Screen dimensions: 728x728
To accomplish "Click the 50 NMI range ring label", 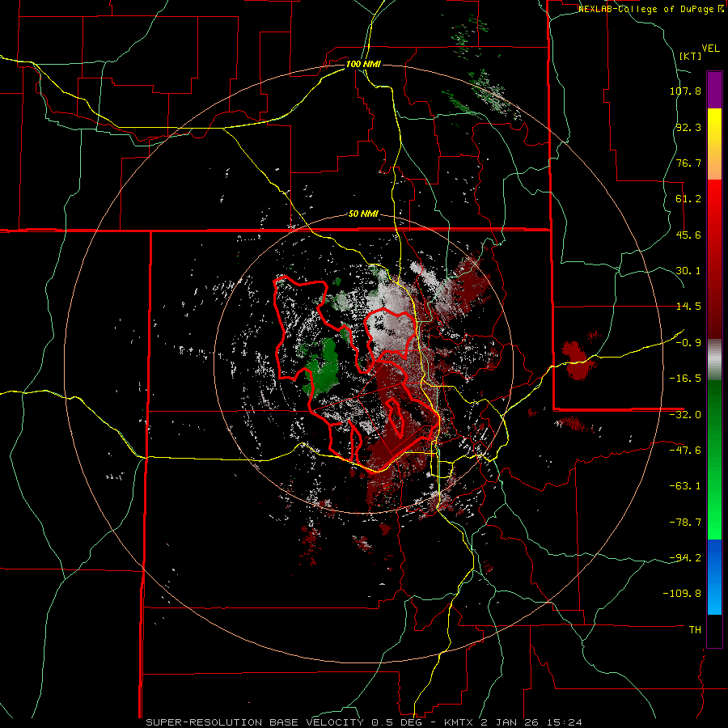I will tap(363, 214).
